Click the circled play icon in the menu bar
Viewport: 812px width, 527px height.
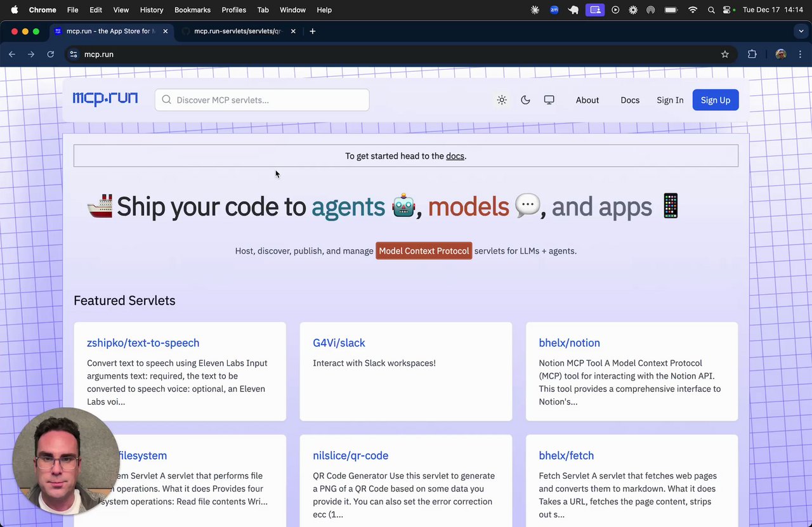coord(615,10)
